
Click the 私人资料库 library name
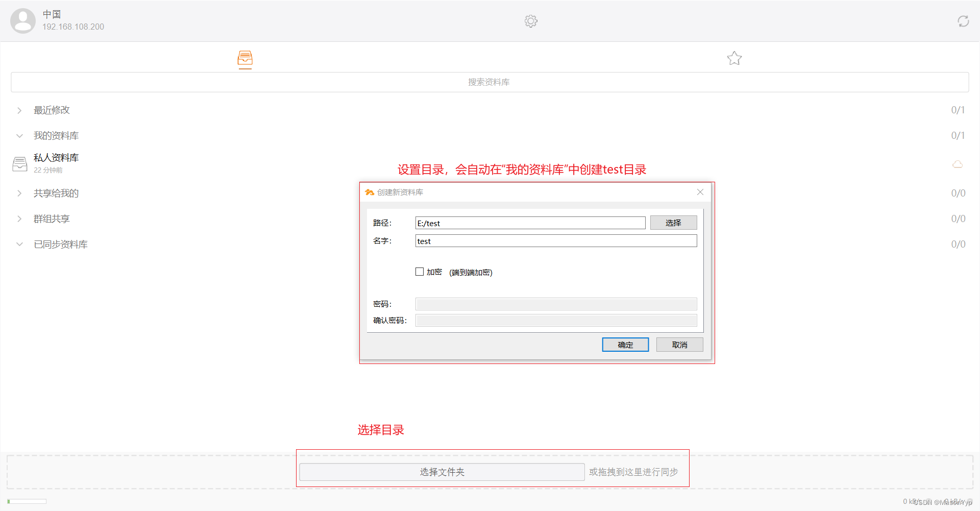tap(56, 158)
